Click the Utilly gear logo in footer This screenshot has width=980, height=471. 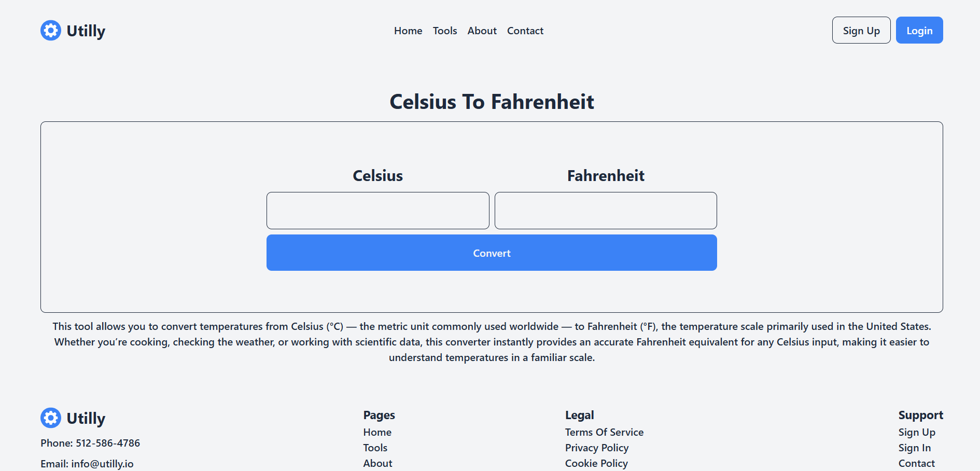coord(51,418)
